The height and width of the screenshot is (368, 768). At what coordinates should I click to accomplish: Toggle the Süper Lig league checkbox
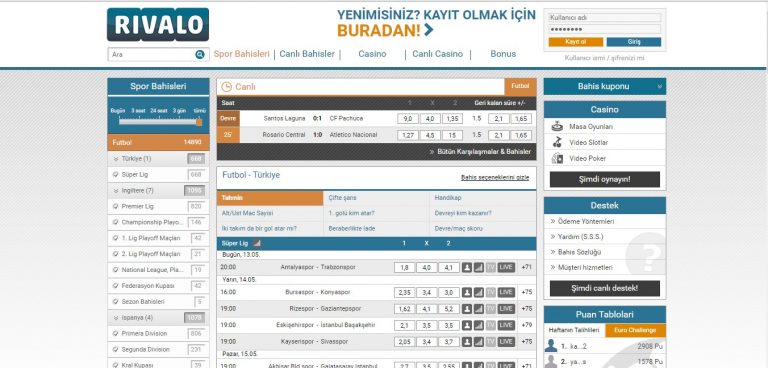click(116, 174)
